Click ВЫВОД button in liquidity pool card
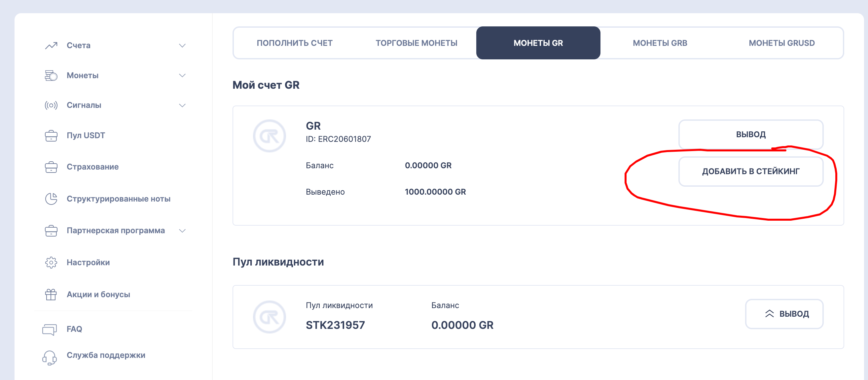 (784, 314)
